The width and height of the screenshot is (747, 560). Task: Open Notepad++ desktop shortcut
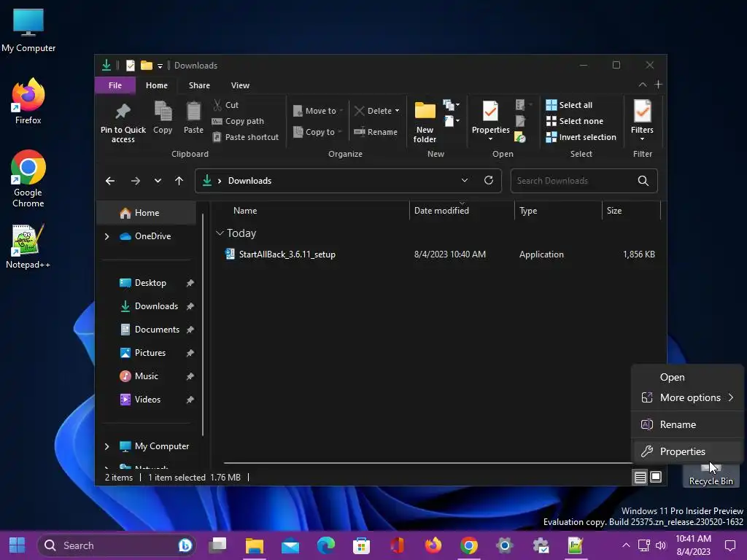pyautogui.click(x=28, y=246)
